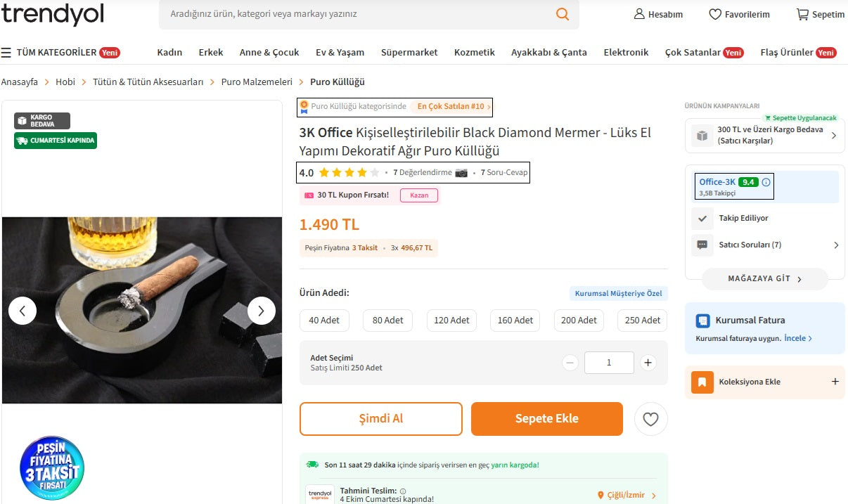The height and width of the screenshot is (504, 848).
Task: Click the seller score info icon
Action: tap(766, 182)
